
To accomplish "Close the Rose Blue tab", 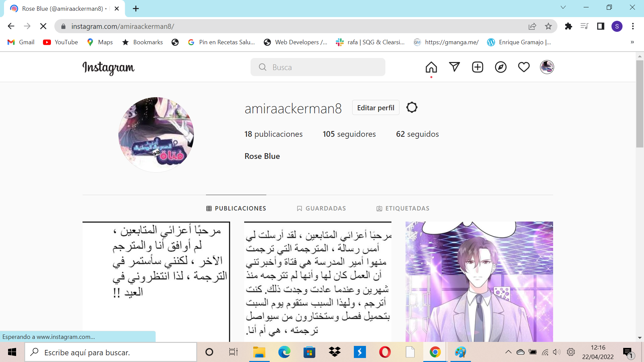I will pos(117,9).
